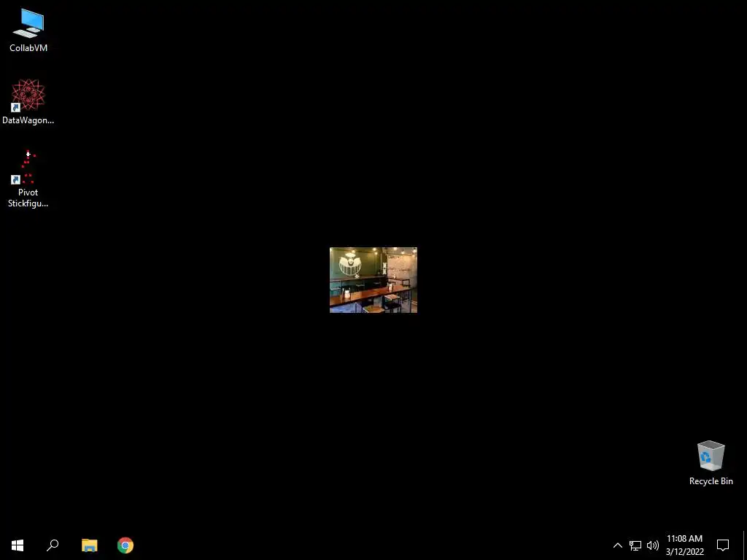
Task: Open taskbar search magnifier
Action: click(x=53, y=545)
